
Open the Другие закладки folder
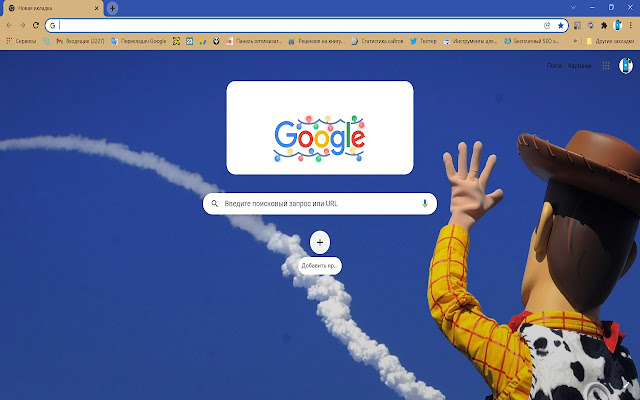(610, 41)
